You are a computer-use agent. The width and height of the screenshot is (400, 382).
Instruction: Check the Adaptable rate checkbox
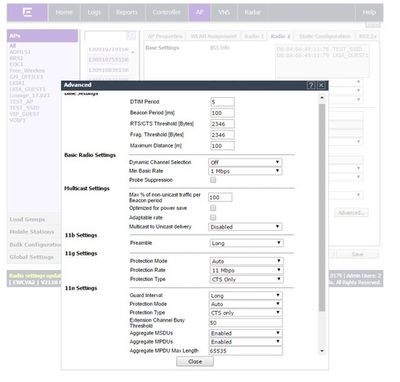pyautogui.click(x=213, y=218)
